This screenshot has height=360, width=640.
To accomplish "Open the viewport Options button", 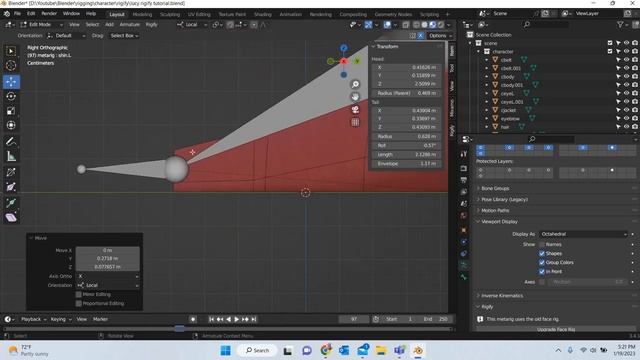I will click(440, 36).
